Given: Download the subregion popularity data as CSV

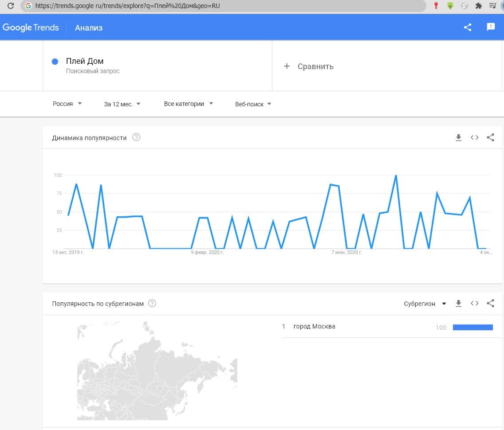Looking at the screenshot, I should [458, 304].
